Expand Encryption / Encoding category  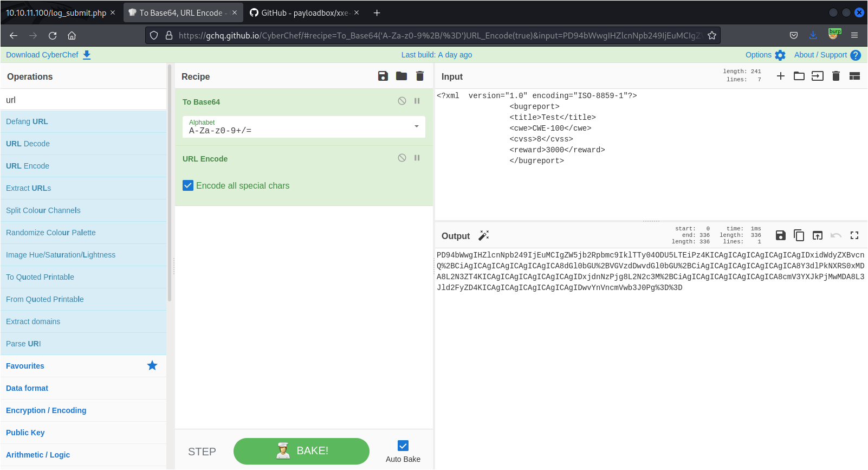point(83,410)
